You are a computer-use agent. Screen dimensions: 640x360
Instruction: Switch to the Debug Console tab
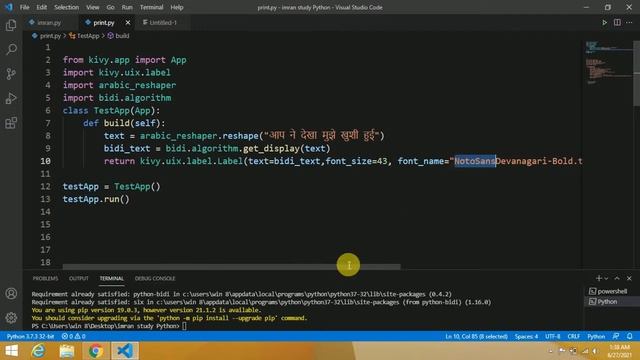click(x=155, y=278)
